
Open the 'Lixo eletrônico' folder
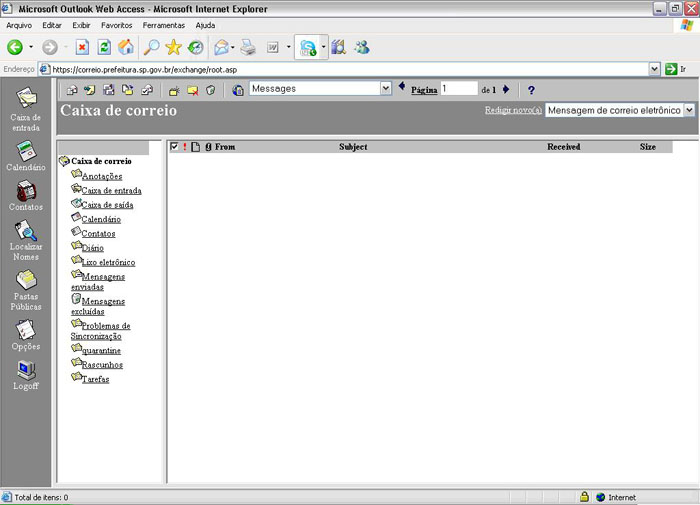pyautogui.click(x=108, y=263)
